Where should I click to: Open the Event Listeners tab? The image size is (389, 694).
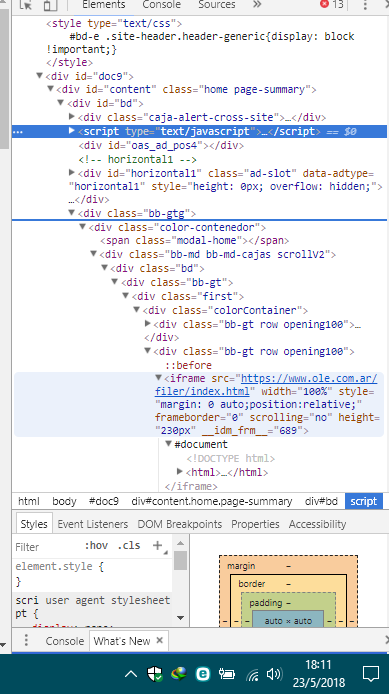(x=92, y=524)
